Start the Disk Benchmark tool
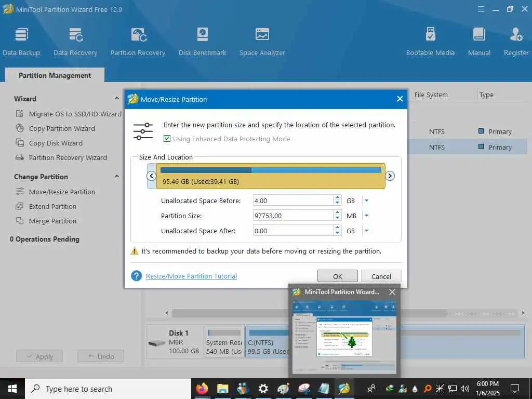Screen dimensions: 532x399 [203, 42]
